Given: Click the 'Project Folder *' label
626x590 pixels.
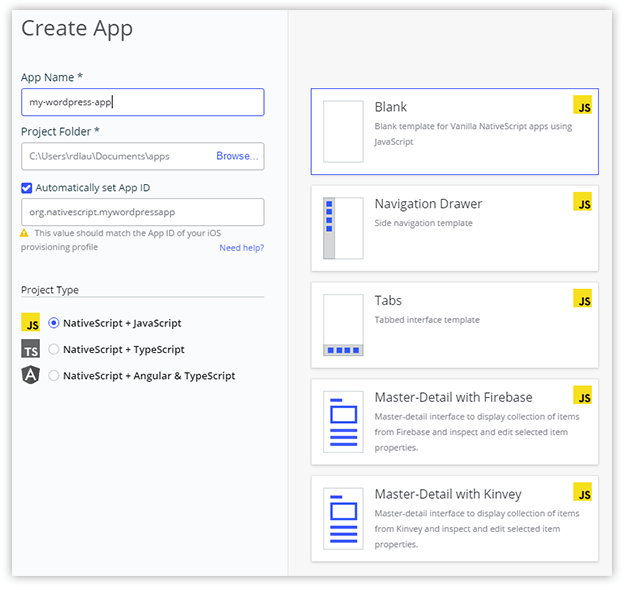Looking at the screenshot, I should [60, 131].
